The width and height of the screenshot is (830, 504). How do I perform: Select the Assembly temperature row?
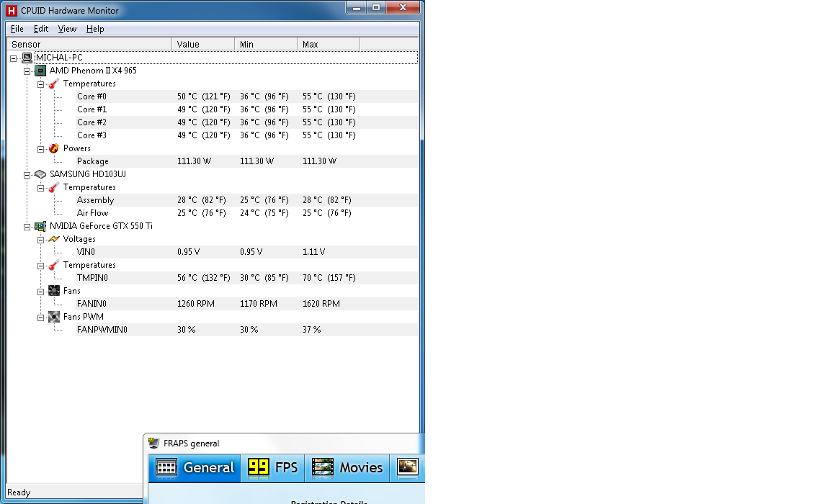coord(246,200)
